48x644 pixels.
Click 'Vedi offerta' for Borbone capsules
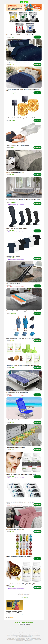pos(37,37)
